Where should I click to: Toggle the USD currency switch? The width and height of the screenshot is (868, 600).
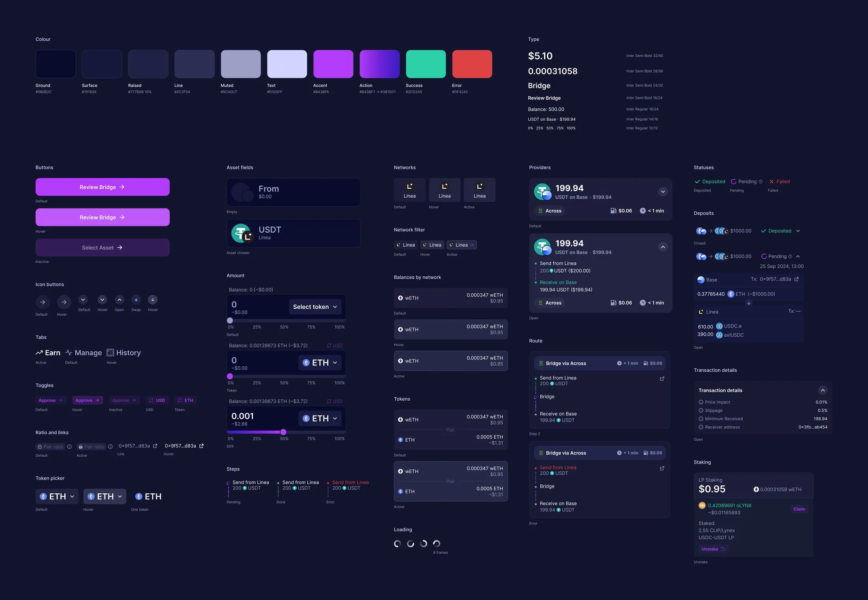click(x=157, y=400)
